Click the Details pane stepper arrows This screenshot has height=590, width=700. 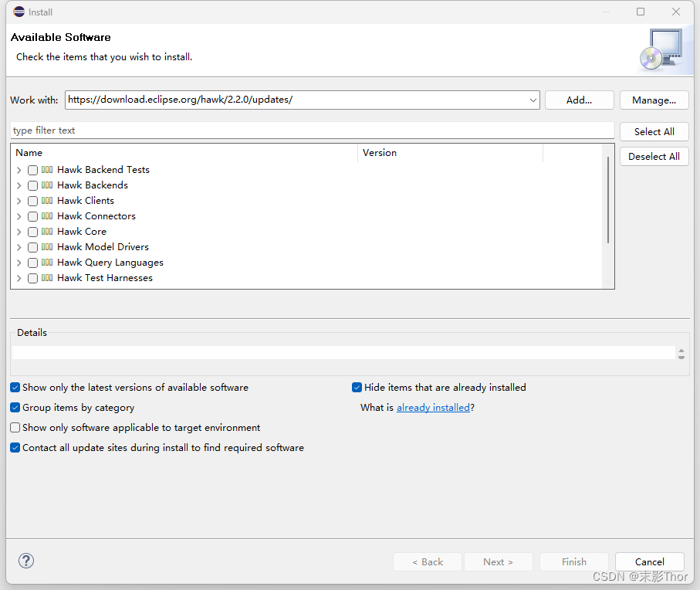coord(681,354)
